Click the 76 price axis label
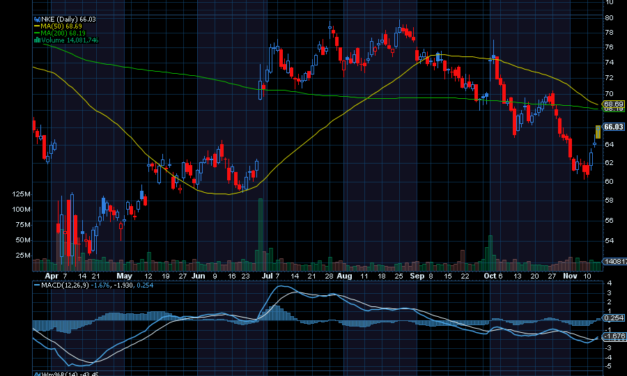 609,47
